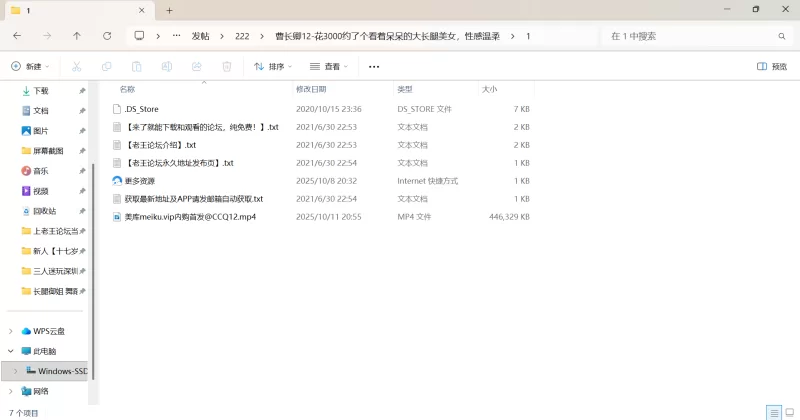This screenshot has width=800, height=420.
Task: Click the 新建 new button
Action: (28, 67)
